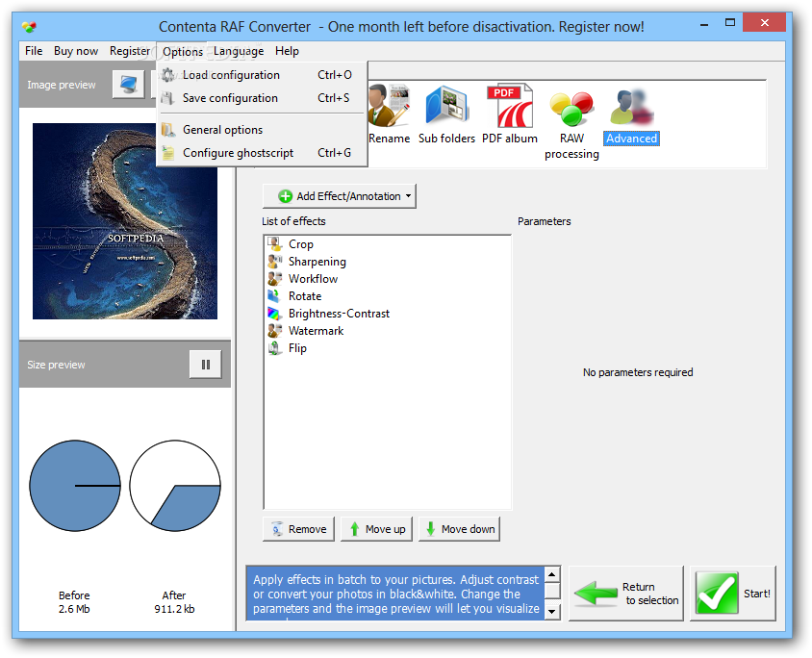Pause the size preview
Viewport: 812px width, 658px height.
[206, 365]
